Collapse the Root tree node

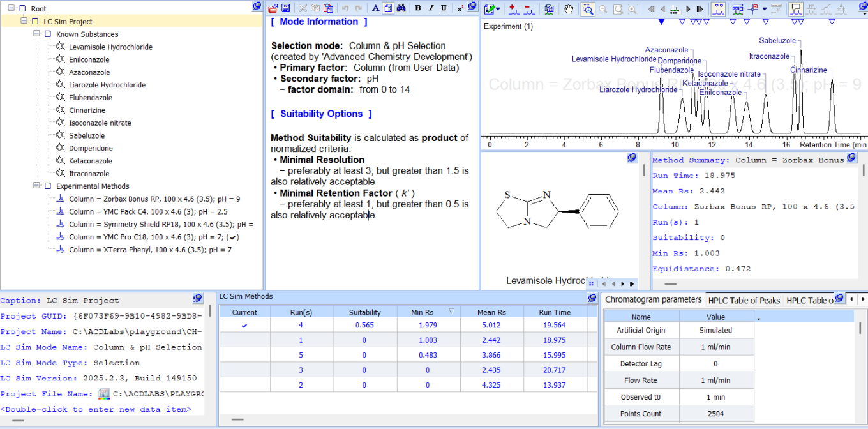pos(11,9)
